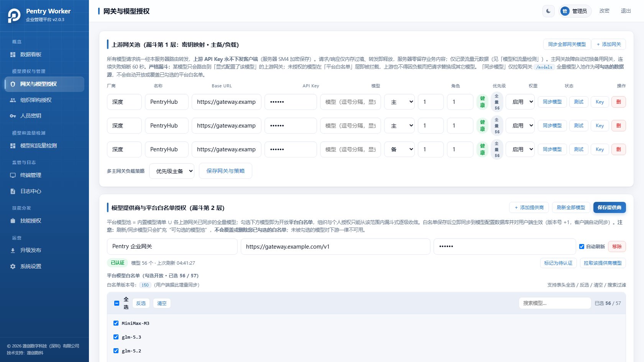Click the 模型和流量检测 sidebar icon
Screen dimensions: 644x362
[13, 146]
